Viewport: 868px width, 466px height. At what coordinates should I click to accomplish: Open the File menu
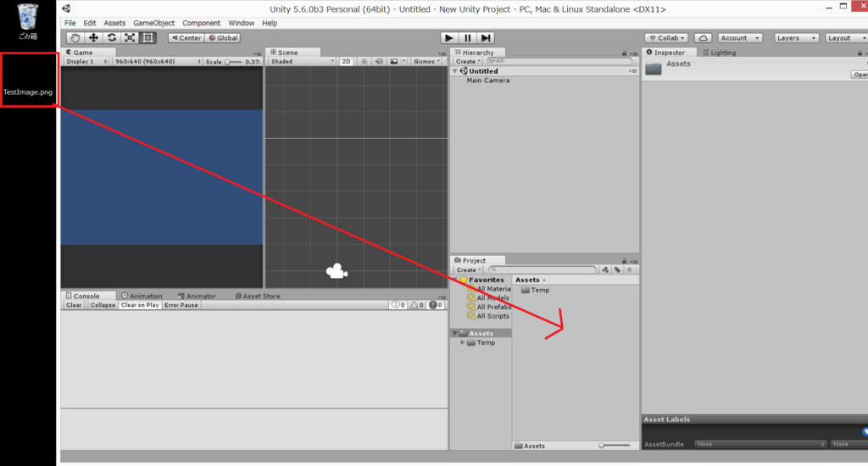click(70, 23)
